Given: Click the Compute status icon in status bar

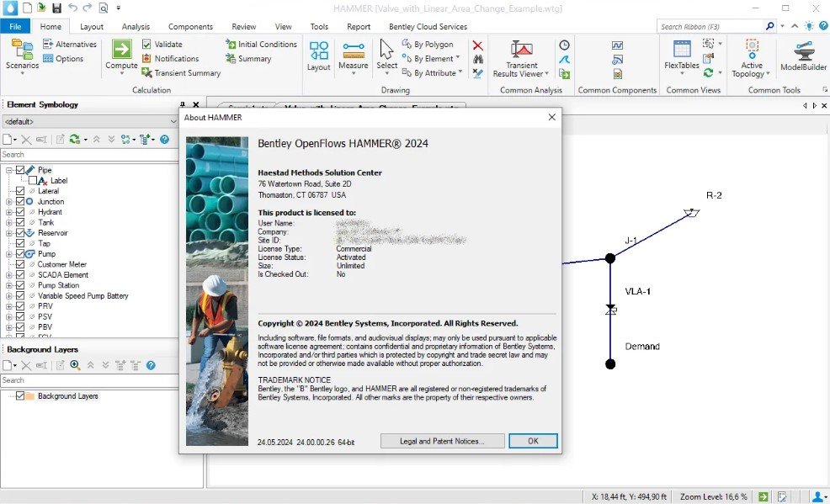Looking at the screenshot, I should tap(763, 496).
